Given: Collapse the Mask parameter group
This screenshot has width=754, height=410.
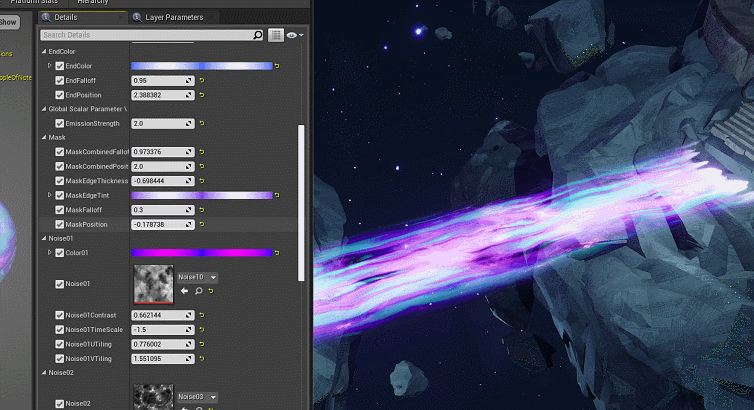Looking at the screenshot, I should pyautogui.click(x=44, y=137).
